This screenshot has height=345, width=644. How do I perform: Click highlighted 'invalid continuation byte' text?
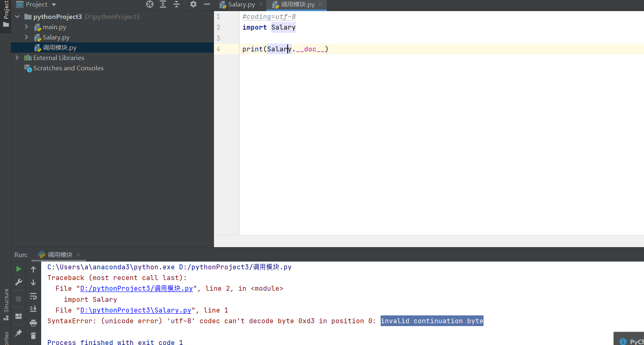click(x=432, y=321)
